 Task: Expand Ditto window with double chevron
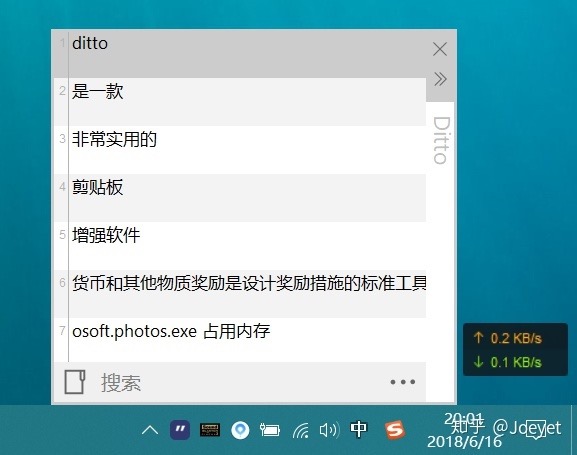[x=440, y=79]
